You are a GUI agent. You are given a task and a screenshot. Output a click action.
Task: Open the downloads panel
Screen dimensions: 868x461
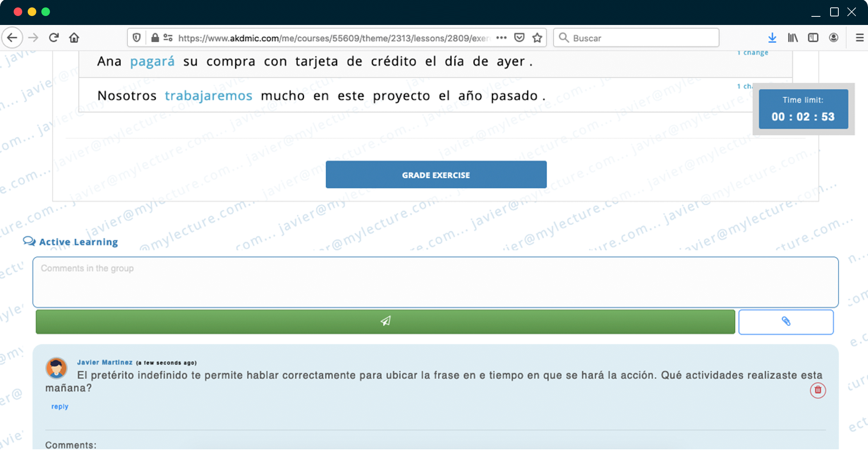click(x=772, y=37)
